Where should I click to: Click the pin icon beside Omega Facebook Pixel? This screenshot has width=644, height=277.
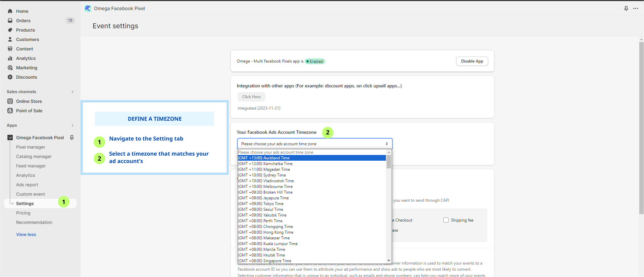coord(72,137)
